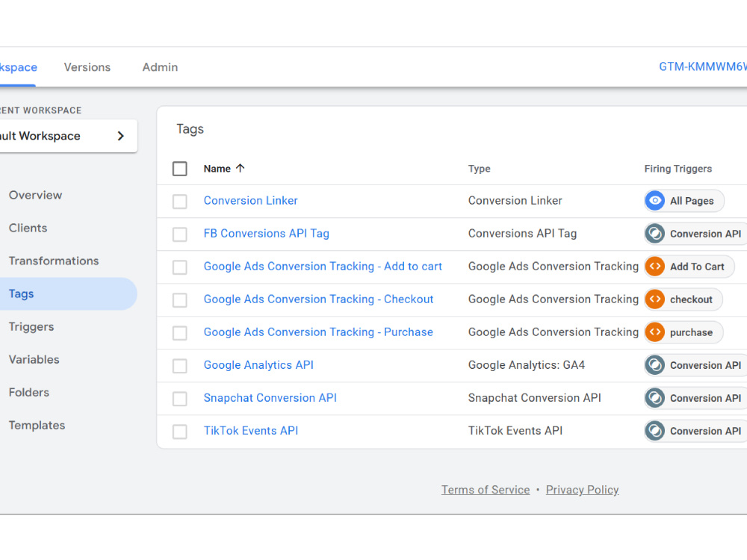Click the Type column header
Viewport: 747px width, 560px height.
pos(479,169)
